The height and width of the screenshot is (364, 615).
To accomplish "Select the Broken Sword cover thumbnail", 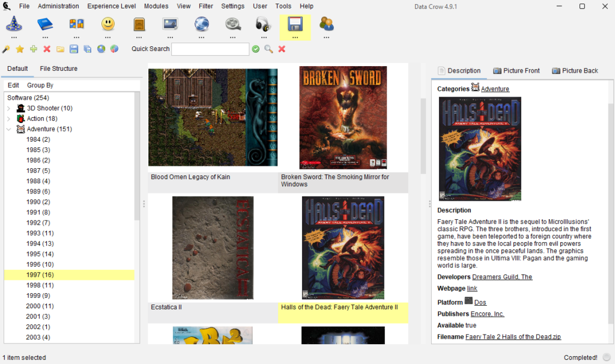I will coord(343,117).
